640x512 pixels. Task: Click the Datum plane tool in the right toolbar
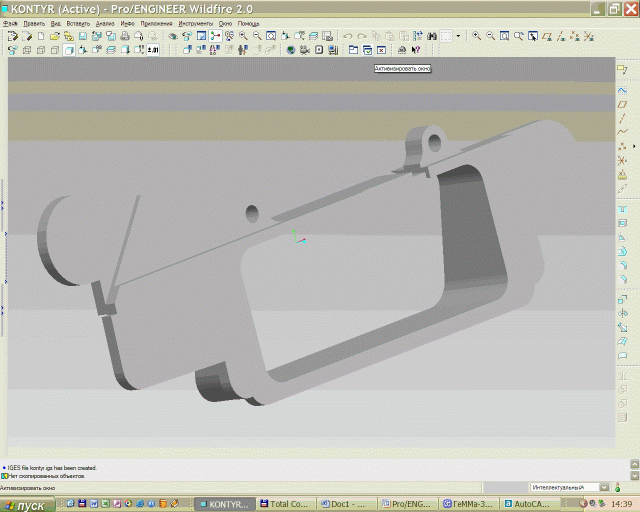click(x=622, y=105)
